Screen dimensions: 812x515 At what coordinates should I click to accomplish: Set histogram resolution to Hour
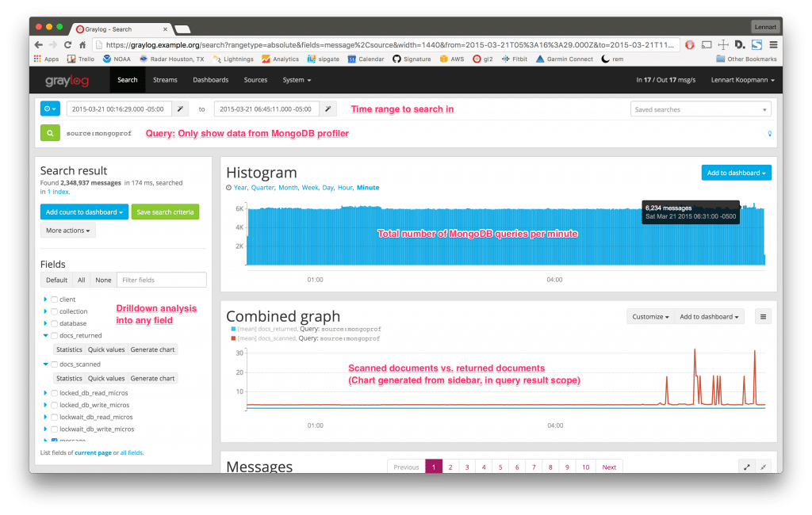(345, 188)
